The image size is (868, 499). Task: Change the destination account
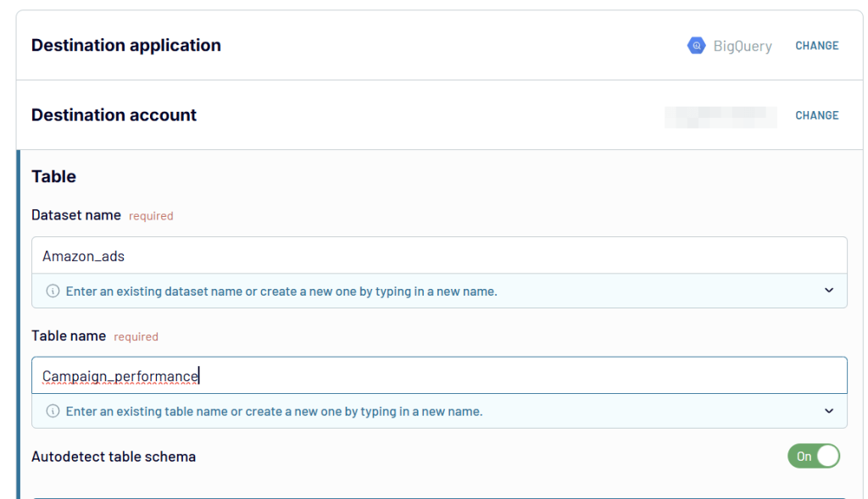[817, 115]
